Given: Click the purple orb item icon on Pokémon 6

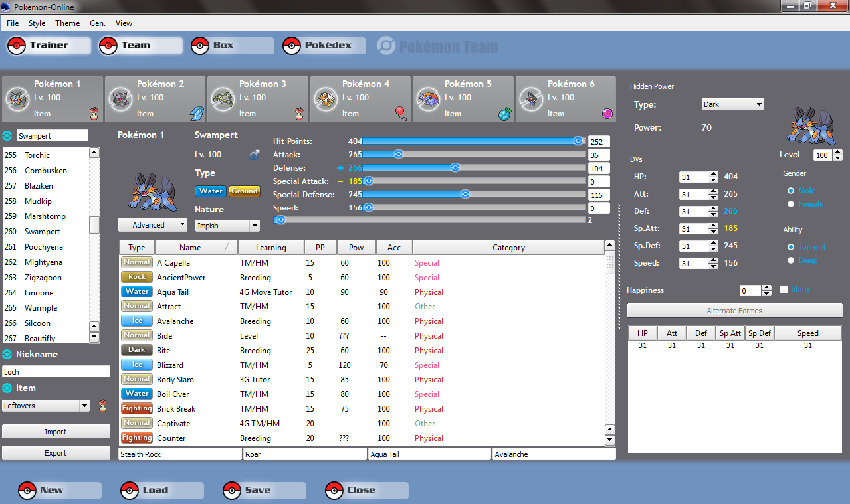Looking at the screenshot, I should click(x=607, y=114).
